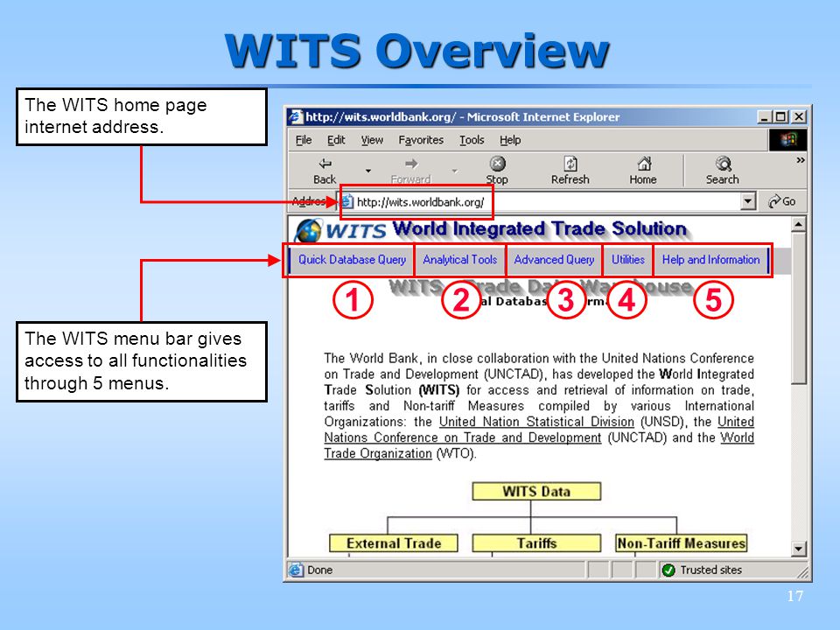840x630 pixels.
Task: Click the vertical scrollbar up arrow
Action: coord(798,225)
